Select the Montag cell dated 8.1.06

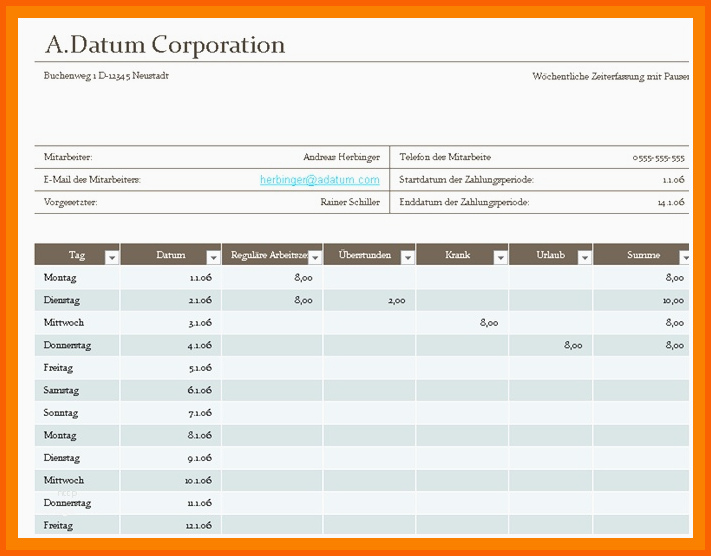(x=77, y=435)
